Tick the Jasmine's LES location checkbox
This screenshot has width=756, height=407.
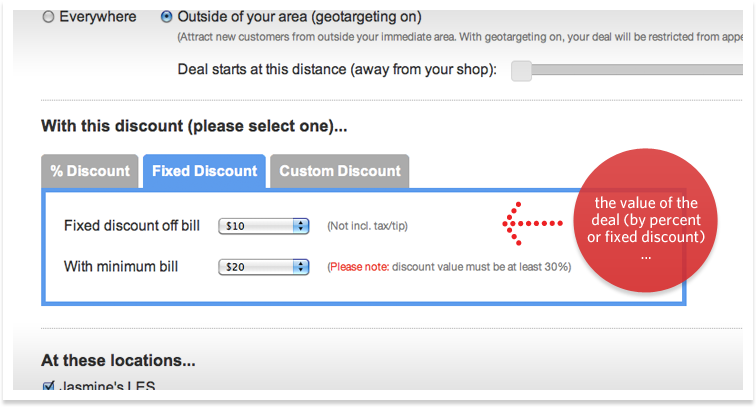[48, 386]
